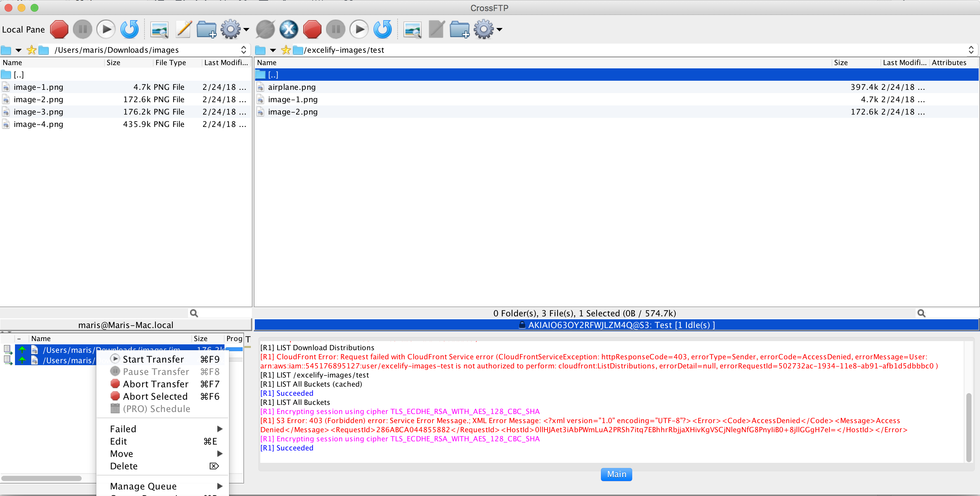The width and height of the screenshot is (980, 496).
Task: Choose Delete in the queue context menu
Action: tap(124, 466)
